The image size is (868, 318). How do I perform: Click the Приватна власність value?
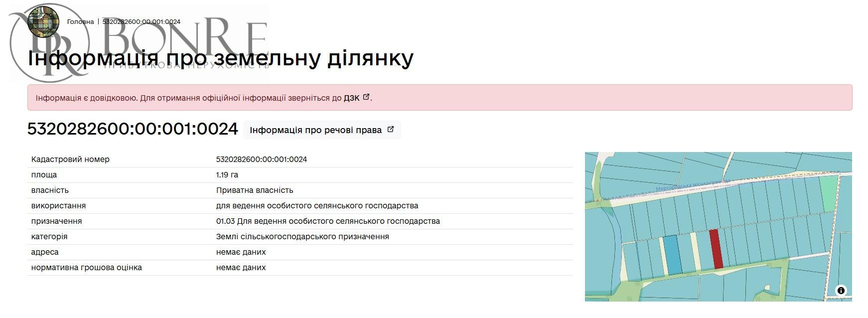[x=255, y=190]
